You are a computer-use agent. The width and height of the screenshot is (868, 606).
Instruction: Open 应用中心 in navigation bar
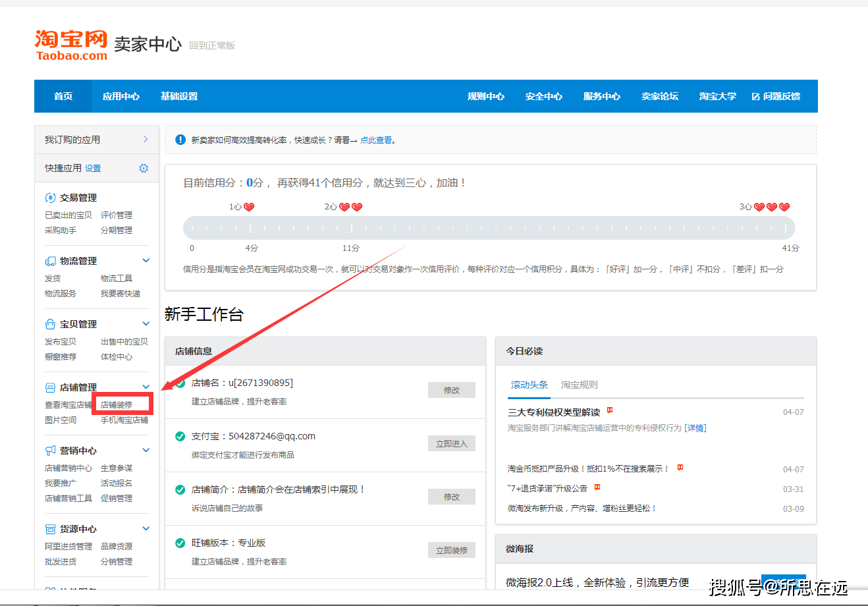coord(121,96)
